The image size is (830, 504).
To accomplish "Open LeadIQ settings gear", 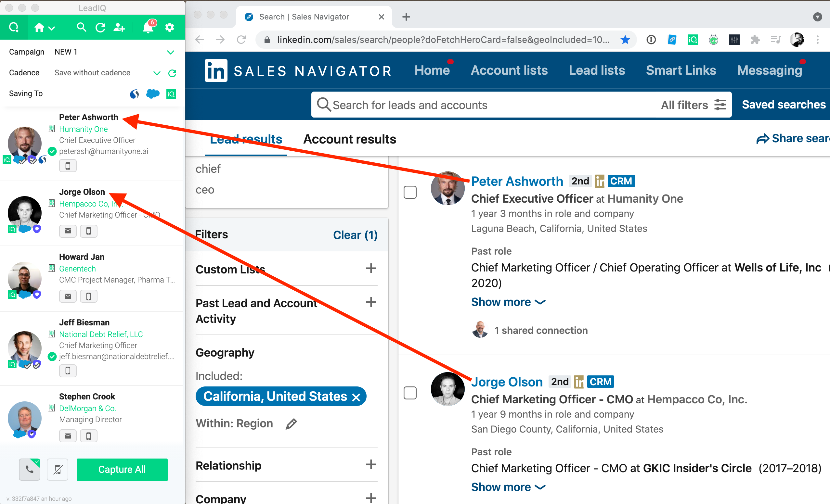I will (169, 27).
